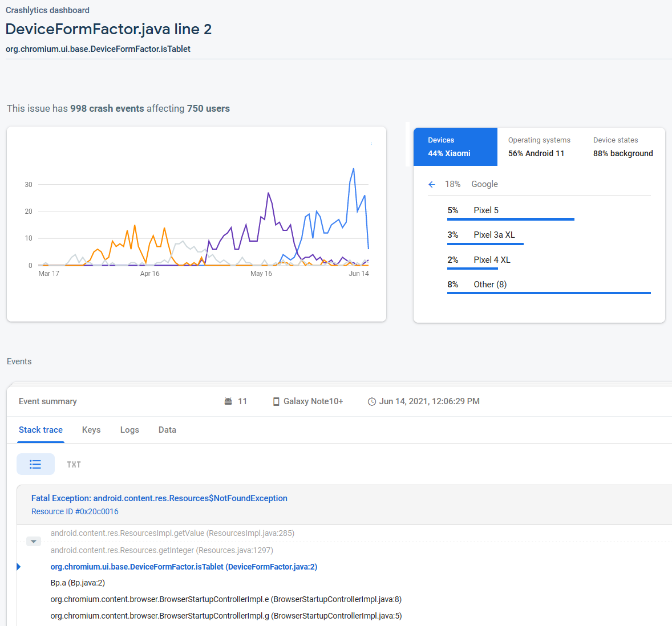Select the Device states tab

(622, 147)
